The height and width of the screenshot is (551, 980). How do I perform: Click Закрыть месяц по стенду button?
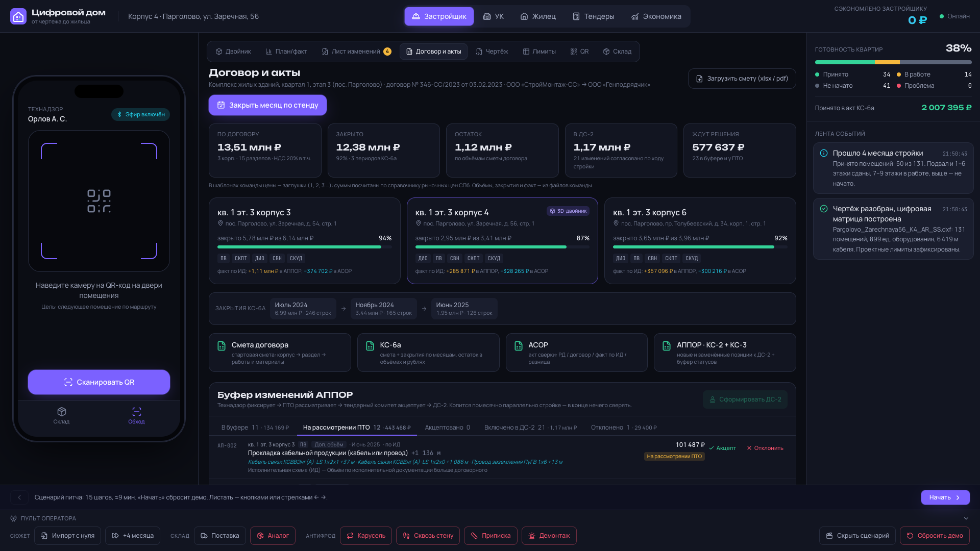pos(267,105)
